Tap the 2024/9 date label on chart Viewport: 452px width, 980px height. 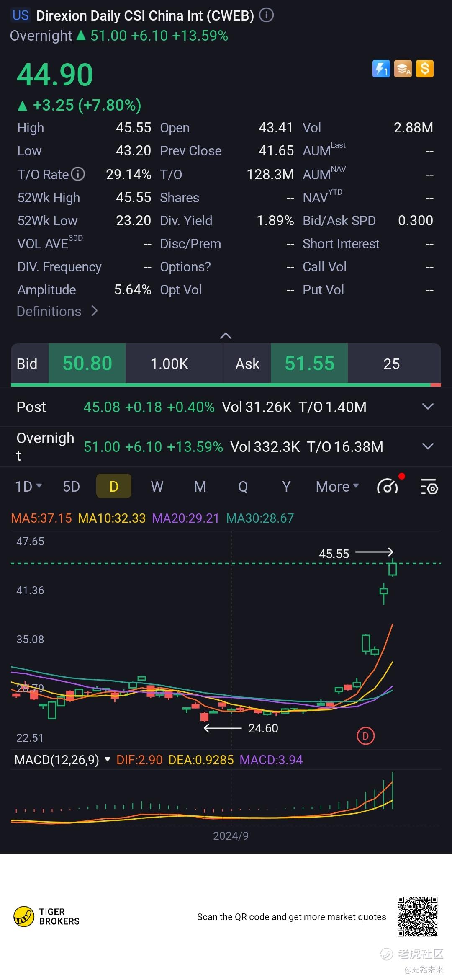231,836
